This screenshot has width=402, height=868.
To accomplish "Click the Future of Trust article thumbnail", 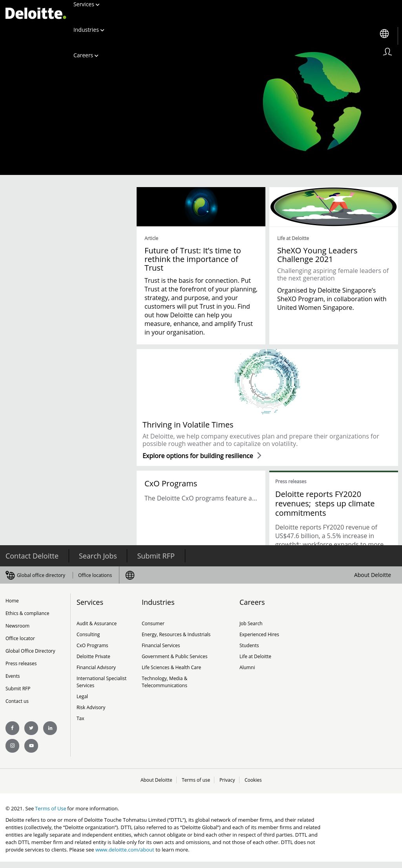I will coord(201,207).
